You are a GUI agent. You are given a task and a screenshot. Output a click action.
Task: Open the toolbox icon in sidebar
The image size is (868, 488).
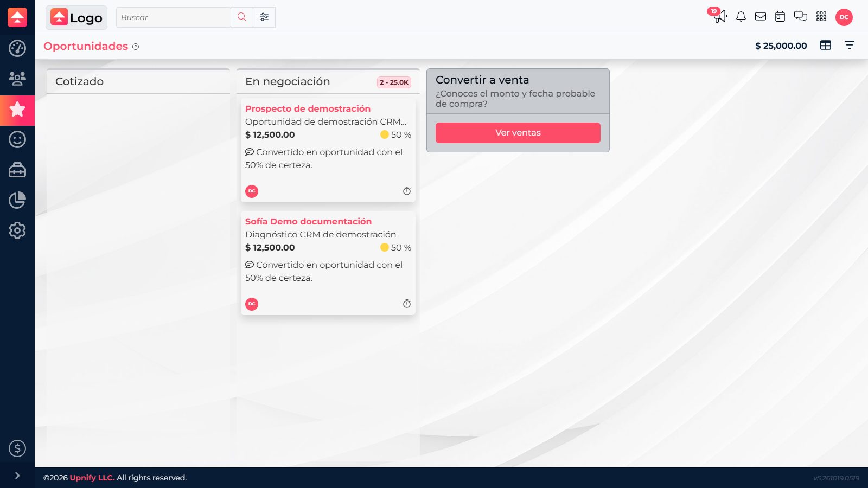17,170
